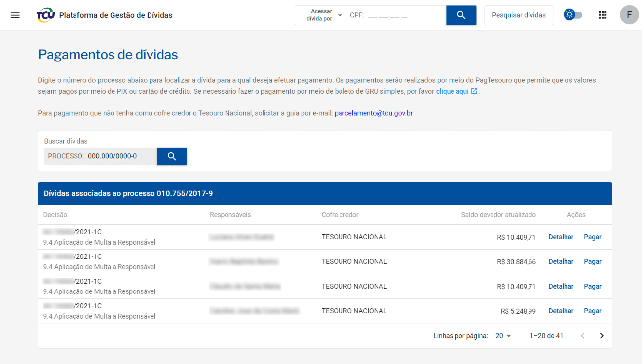Open the rows per page dropdown
This screenshot has height=364, width=642.
click(x=503, y=336)
